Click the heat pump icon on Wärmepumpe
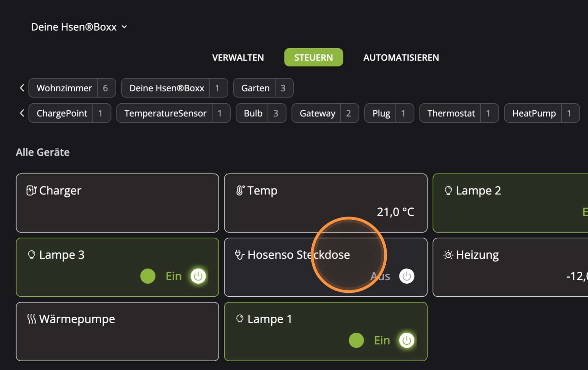Image resolution: width=588 pixels, height=370 pixels. (31, 319)
